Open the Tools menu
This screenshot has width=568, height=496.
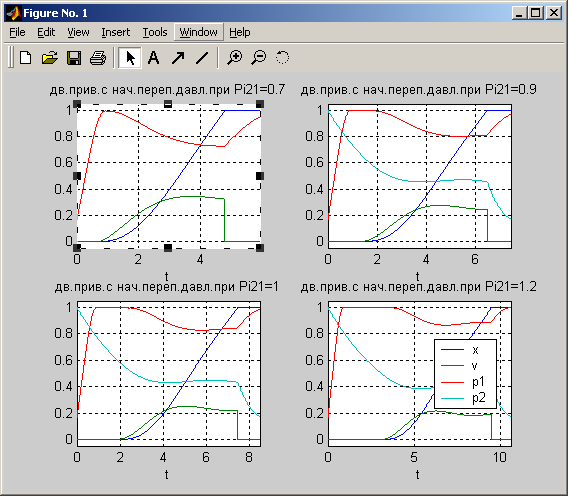tap(155, 32)
